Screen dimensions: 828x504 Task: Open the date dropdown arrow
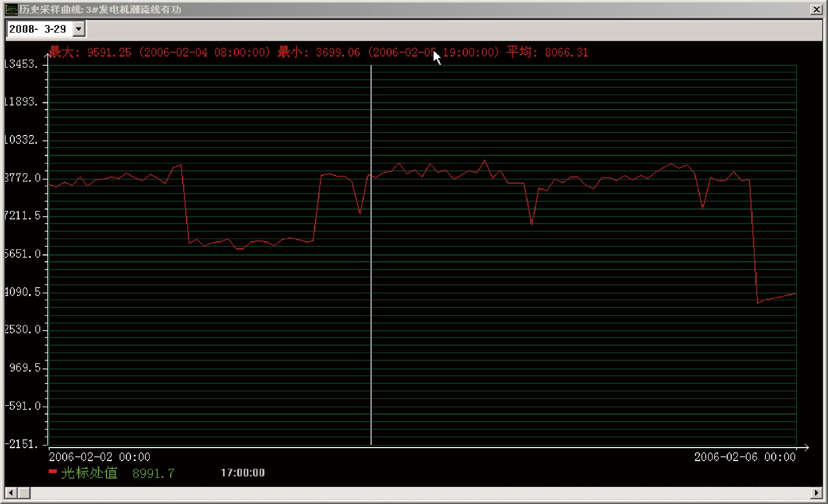click(79, 29)
